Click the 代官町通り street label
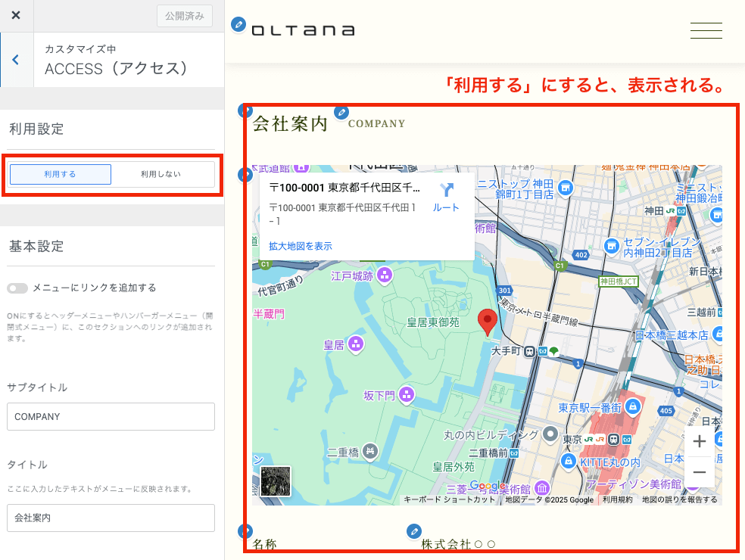 pos(281,286)
